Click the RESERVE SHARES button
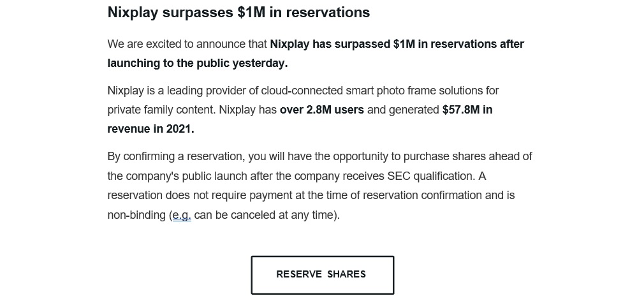The height and width of the screenshot is (303, 644). coord(322,274)
